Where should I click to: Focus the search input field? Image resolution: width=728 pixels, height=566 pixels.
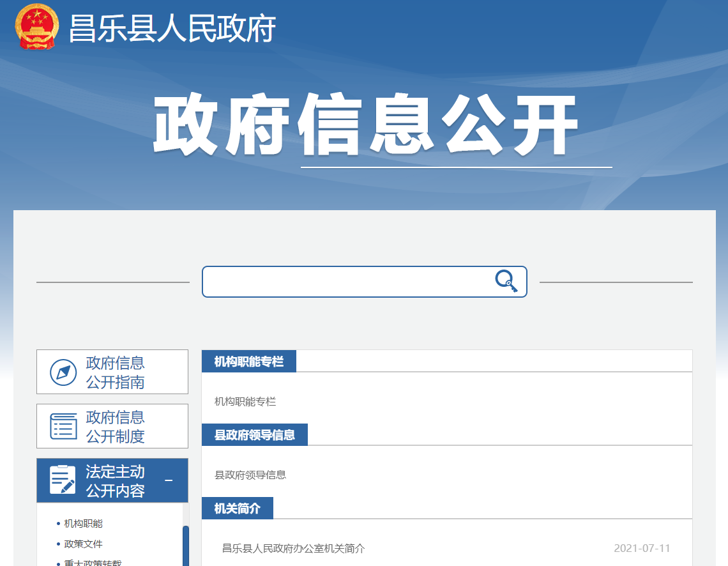point(348,282)
